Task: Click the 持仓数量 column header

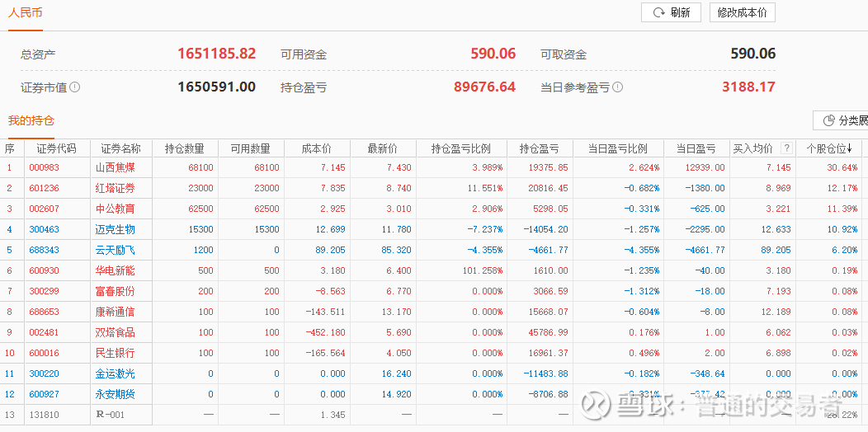Action: point(184,148)
